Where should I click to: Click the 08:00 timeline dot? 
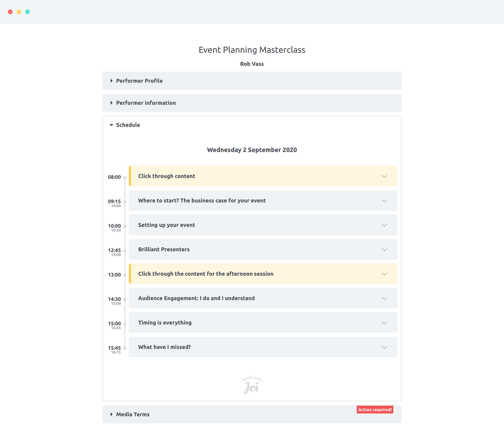tap(125, 178)
